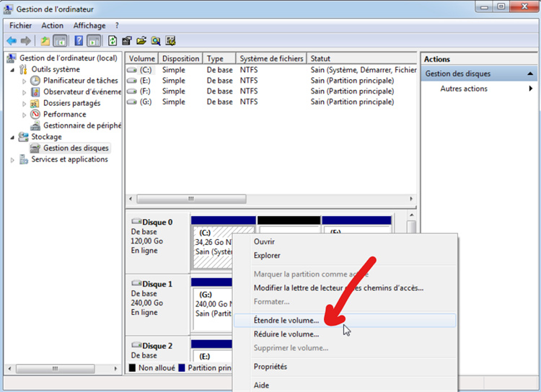Viewport: 541px width, 392px height.
Task: Select Gestion de l'ordinateur (local) root
Action: (x=69, y=58)
